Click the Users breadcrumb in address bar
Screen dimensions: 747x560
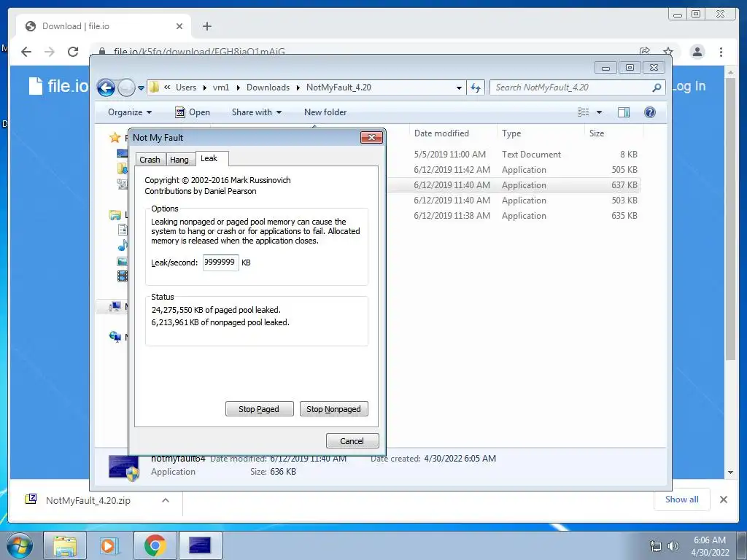[x=186, y=87]
